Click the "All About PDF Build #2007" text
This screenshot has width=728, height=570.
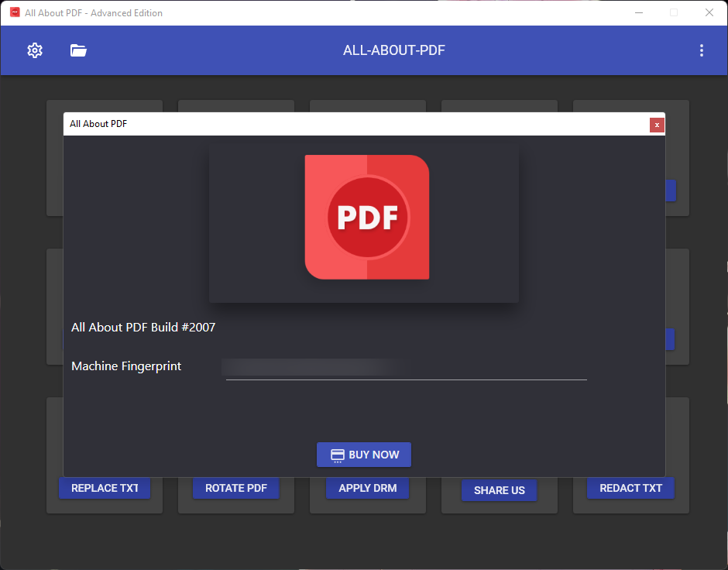coord(143,328)
